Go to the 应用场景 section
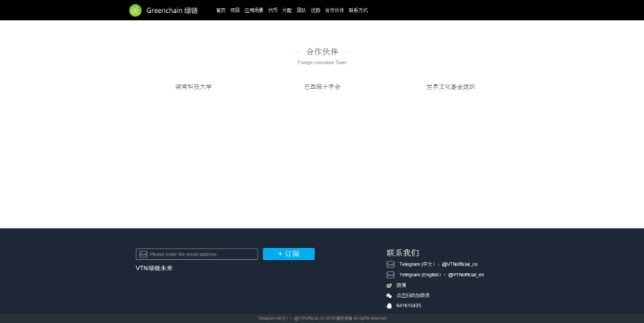This screenshot has height=323, width=644. pos(254,10)
